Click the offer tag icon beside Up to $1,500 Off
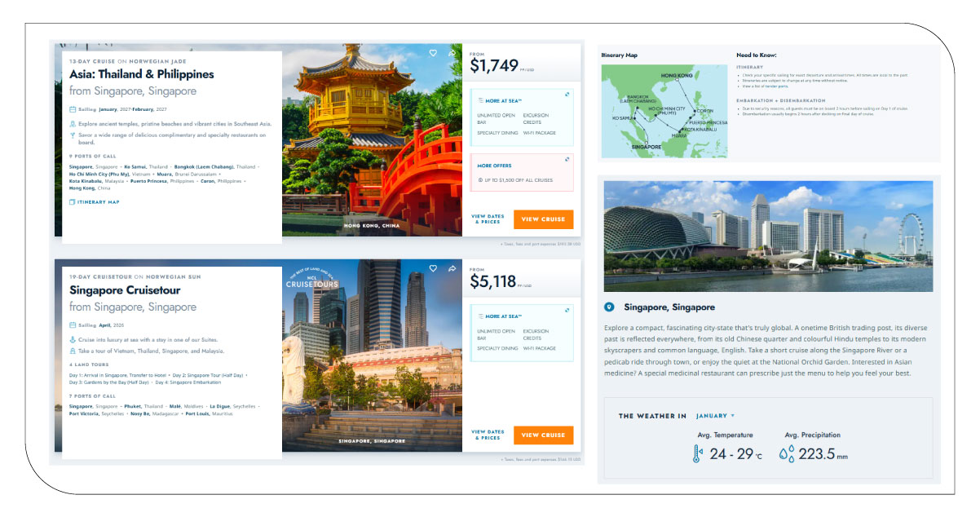Viewport: 980px width, 517px height. (x=479, y=180)
